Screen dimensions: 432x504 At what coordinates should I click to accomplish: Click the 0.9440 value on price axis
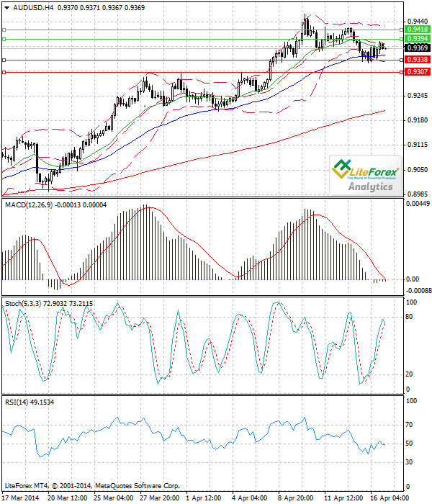pos(416,22)
